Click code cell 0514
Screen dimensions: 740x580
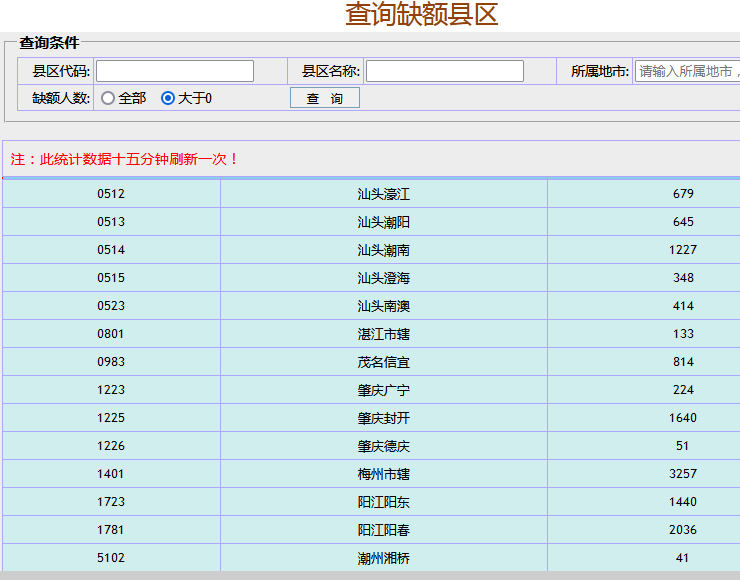[111, 250]
